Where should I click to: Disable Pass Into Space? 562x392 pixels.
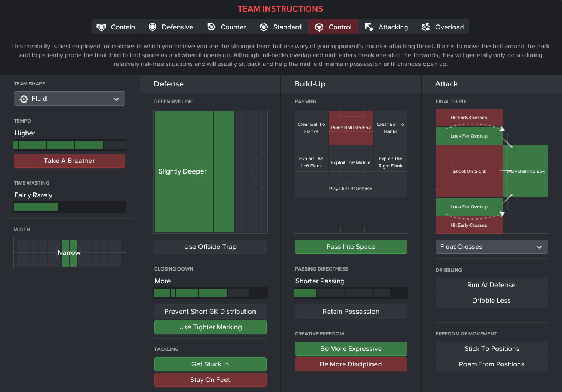[351, 247]
